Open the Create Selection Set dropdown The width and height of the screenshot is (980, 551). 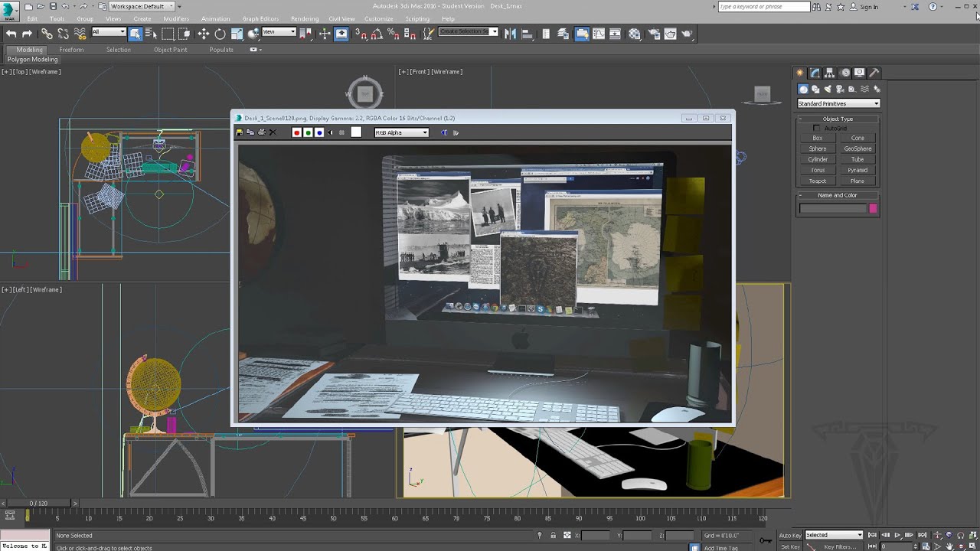(x=468, y=32)
